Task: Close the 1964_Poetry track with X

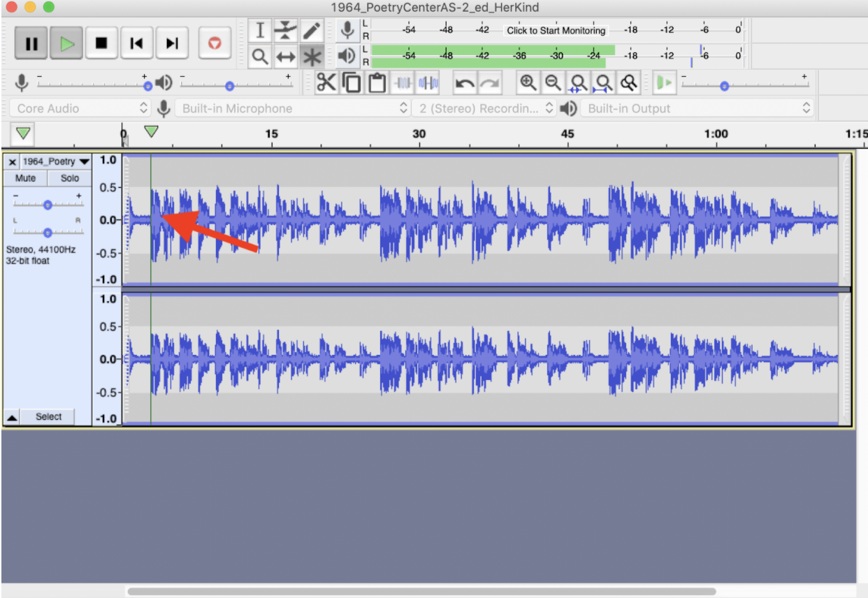Action: click(x=12, y=161)
